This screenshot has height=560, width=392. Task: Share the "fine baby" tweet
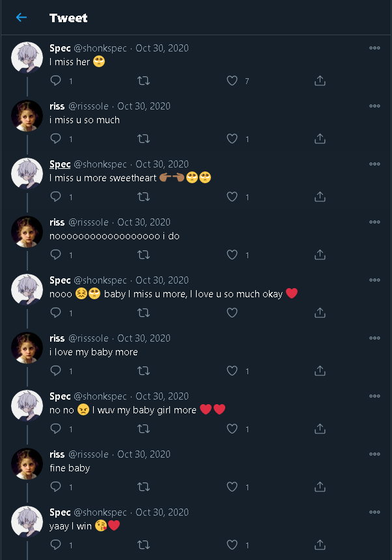[320, 487]
